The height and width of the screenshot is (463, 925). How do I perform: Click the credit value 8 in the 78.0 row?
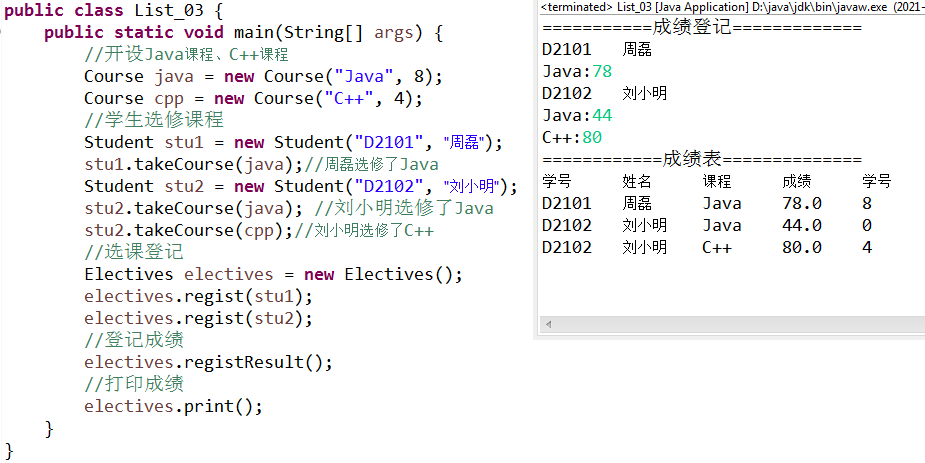[867, 203]
